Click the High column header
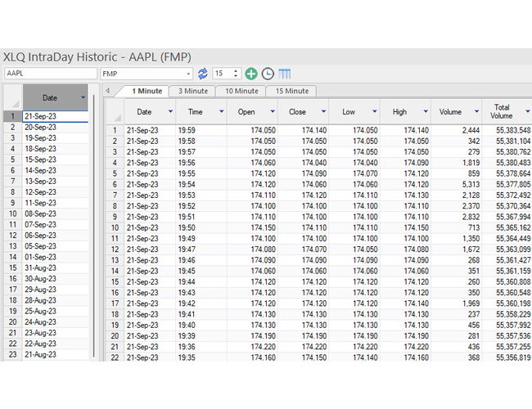The height and width of the screenshot is (409, 532). tap(405, 111)
